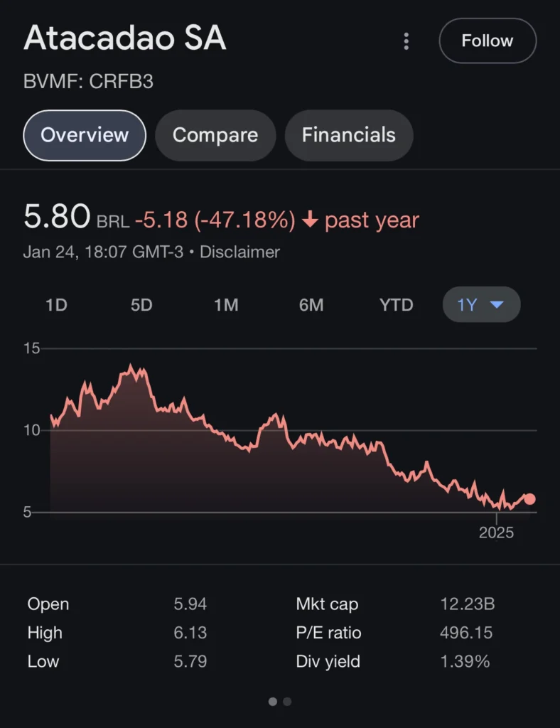Click the Atacadao SA title
This screenshot has height=728, width=560.
coord(125,39)
